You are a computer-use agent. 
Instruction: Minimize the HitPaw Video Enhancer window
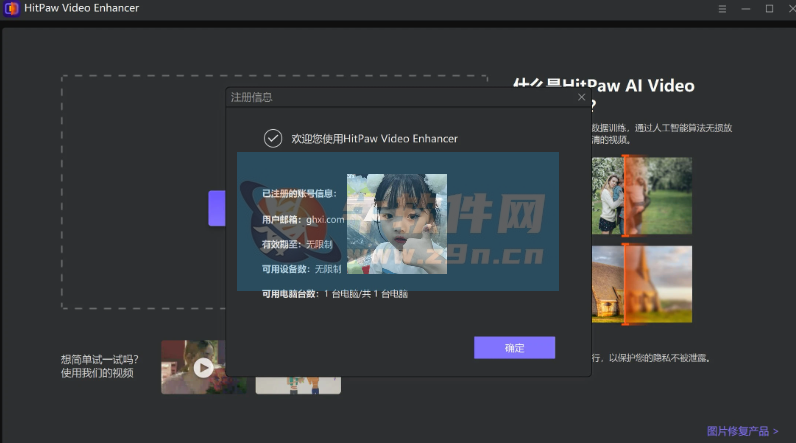(746, 9)
